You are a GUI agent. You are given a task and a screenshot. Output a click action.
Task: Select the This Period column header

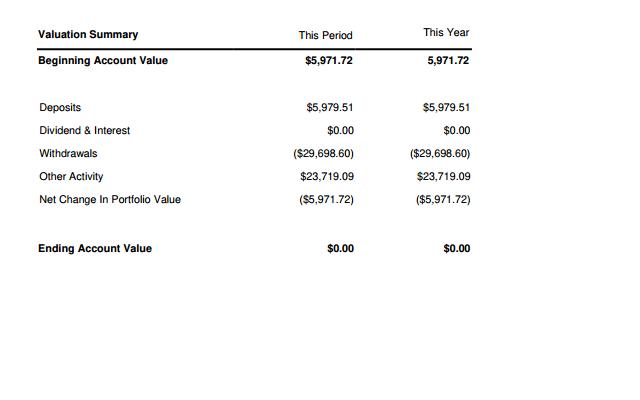coord(325,36)
